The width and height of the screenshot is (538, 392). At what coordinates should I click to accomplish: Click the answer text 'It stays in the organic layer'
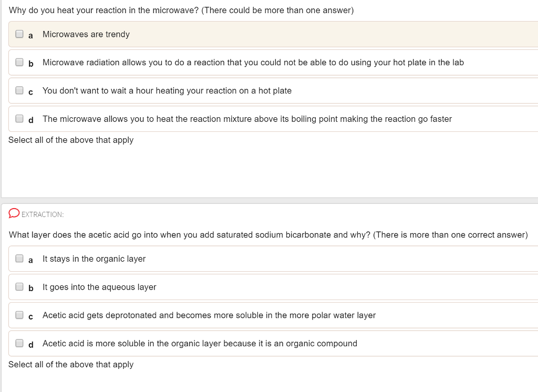click(x=94, y=259)
